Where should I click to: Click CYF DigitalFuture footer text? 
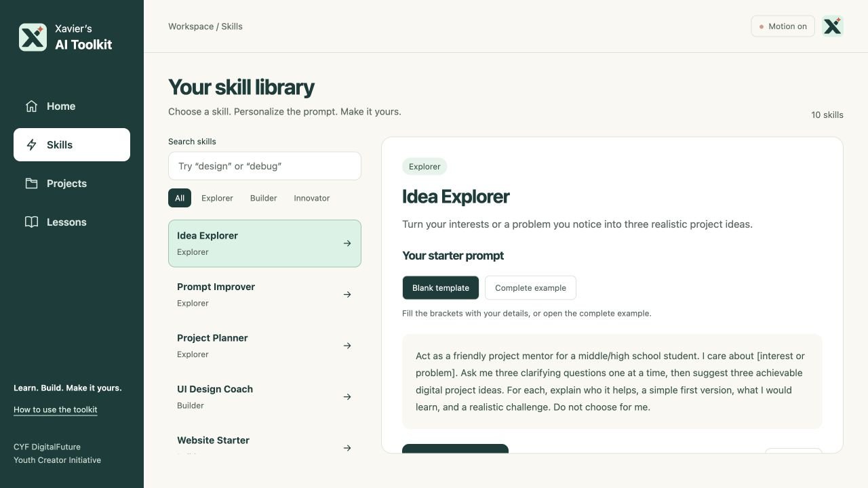coord(47,447)
